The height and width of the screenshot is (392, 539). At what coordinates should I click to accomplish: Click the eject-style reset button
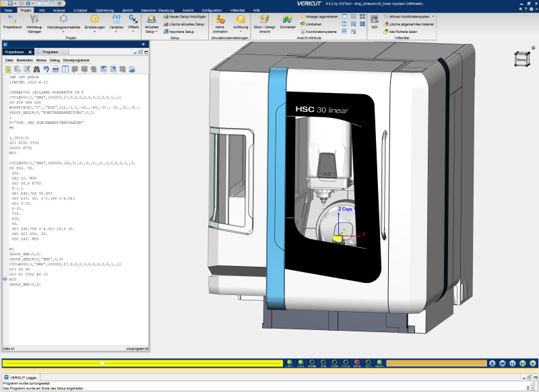point(493,363)
